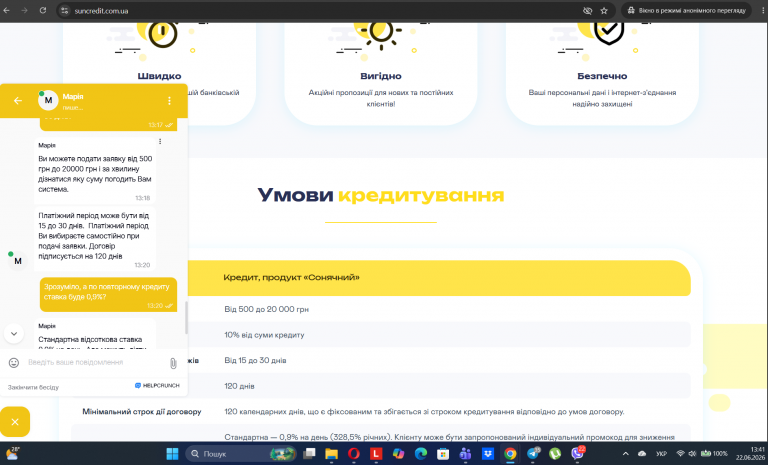The image size is (768, 465).
Task: Bookmark page with the star icon
Action: pyautogui.click(x=604, y=11)
